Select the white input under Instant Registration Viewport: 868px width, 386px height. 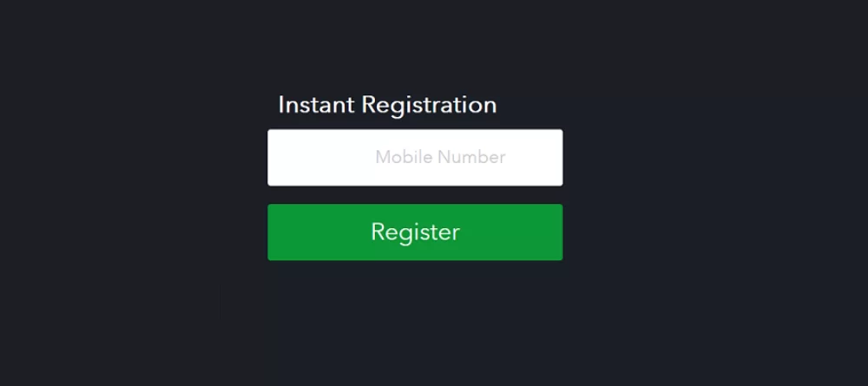click(x=415, y=158)
